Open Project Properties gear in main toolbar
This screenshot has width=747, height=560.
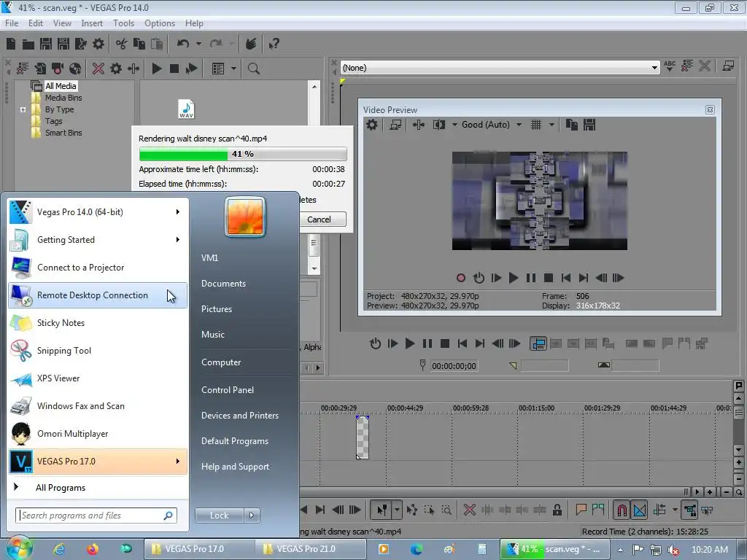tap(98, 44)
